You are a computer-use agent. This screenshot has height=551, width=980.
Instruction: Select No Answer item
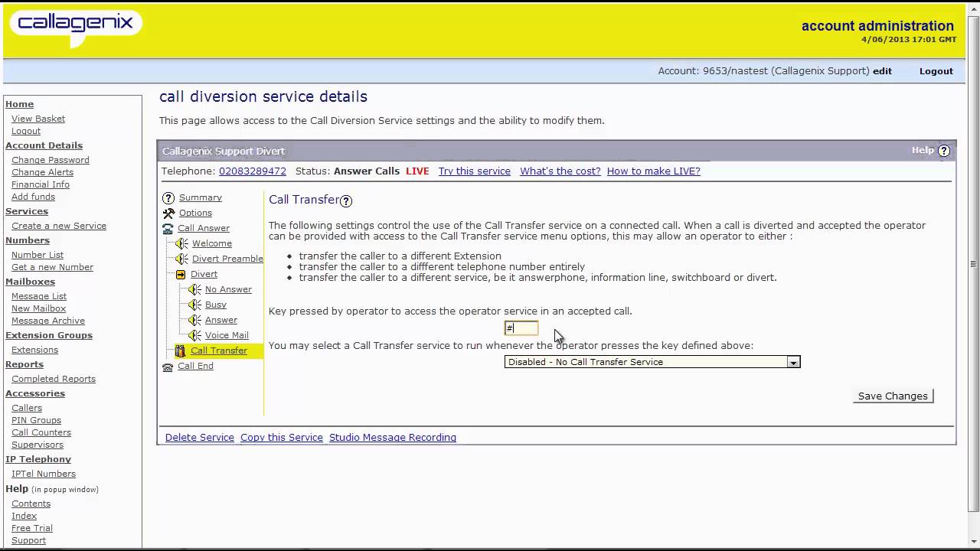[228, 289]
